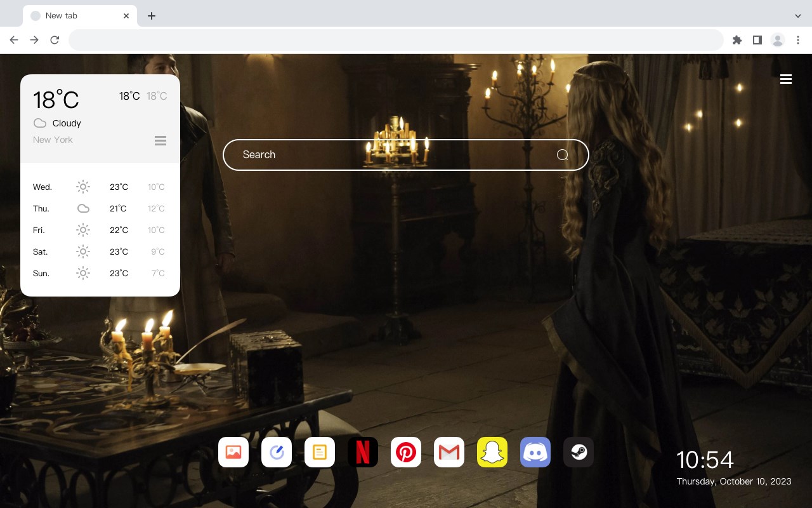Click the Wed. low temperature 10°C
Image resolution: width=812 pixels, height=508 pixels.
(x=156, y=187)
